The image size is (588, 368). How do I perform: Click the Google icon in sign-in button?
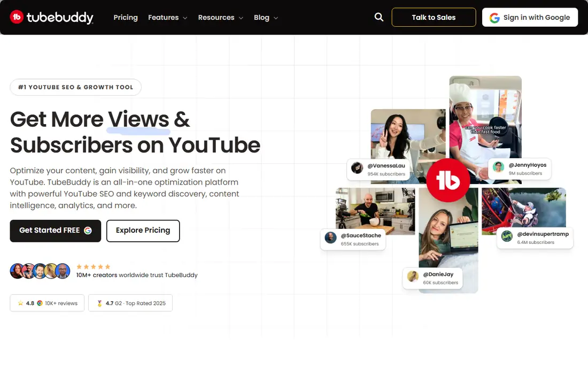[x=494, y=18]
